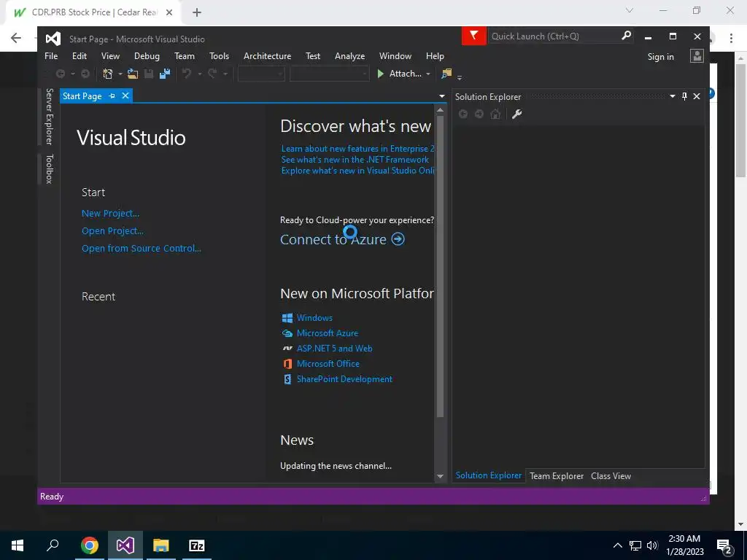Image resolution: width=747 pixels, height=560 pixels.
Task: Open the ASP.NET 5 and Web link
Action: coord(334,349)
